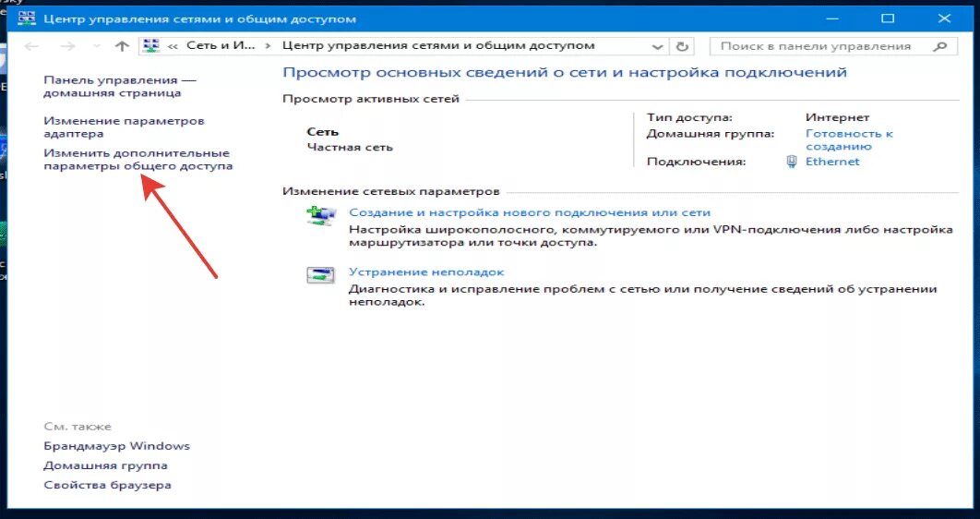Focus the 'Поиск в панели управления' search box
980x519 pixels.
[x=833, y=46]
